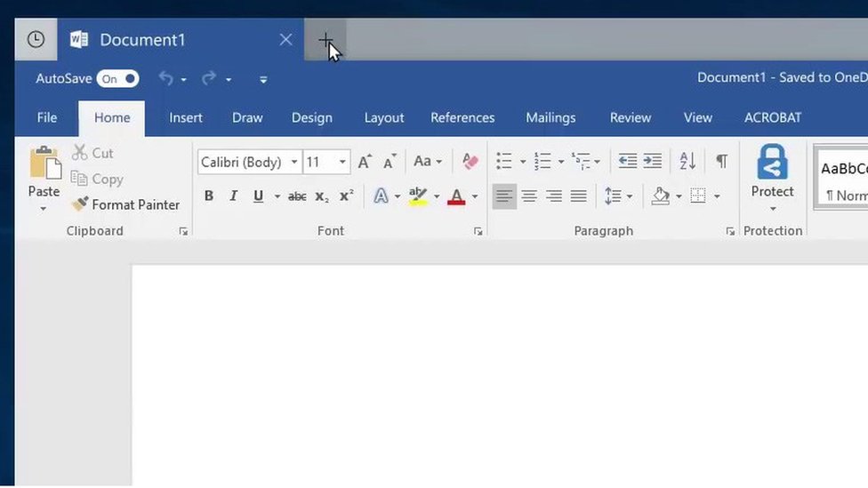Viewport: 868px width, 488px height.
Task: Expand the highlight color dropdown
Action: (x=437, y=196)
